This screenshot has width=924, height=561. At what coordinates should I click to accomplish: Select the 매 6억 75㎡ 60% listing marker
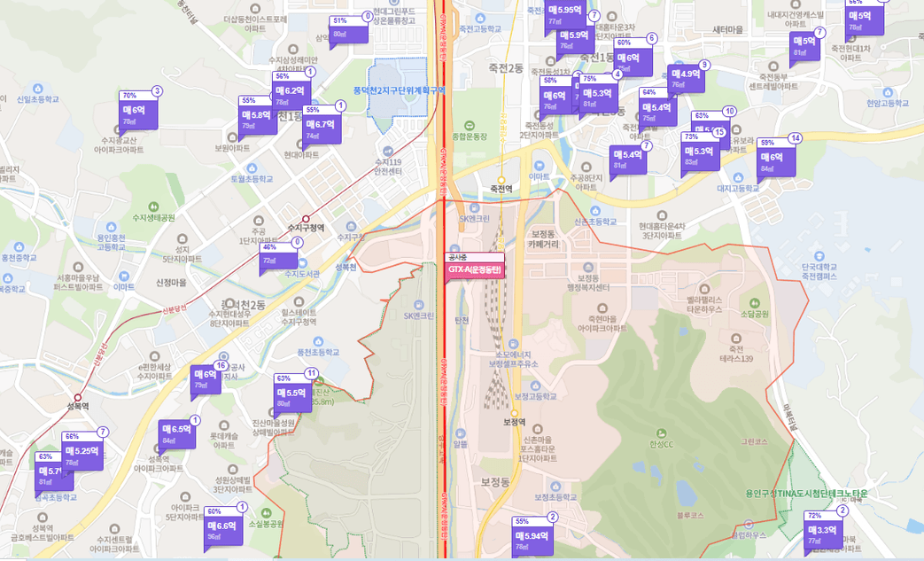(633, 58)
